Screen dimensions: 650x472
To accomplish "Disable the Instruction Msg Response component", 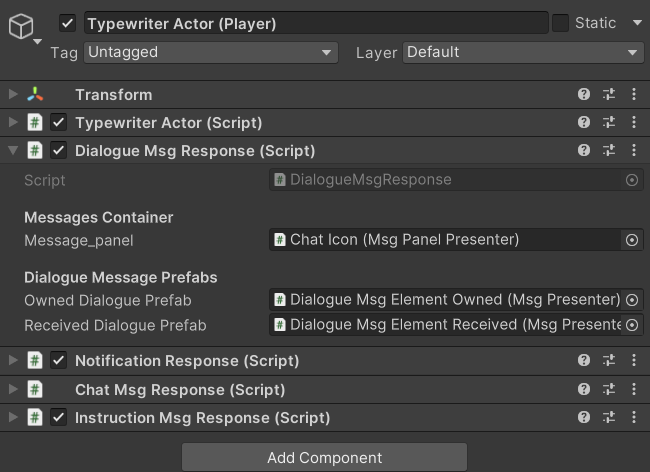I will tap(58, 417).
